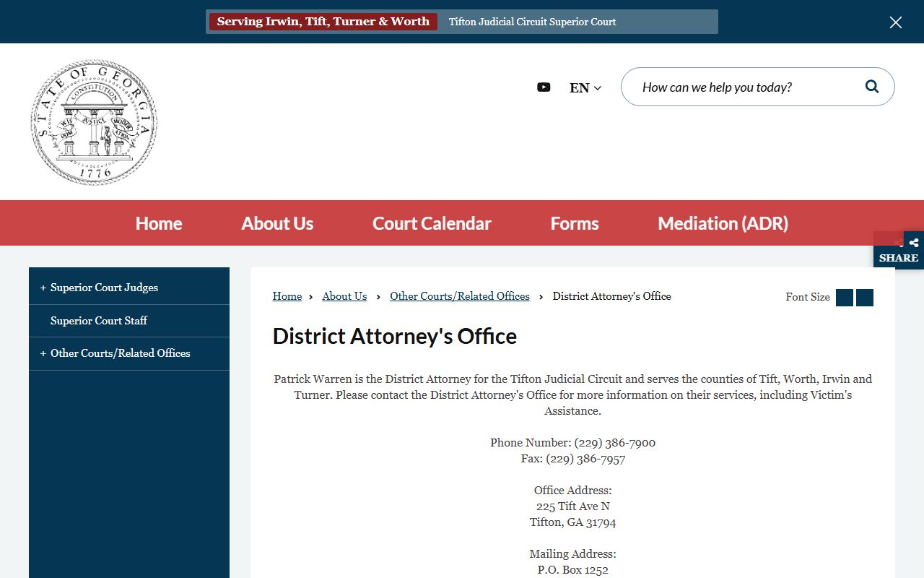This screenshot has width=924, height=578.
Task: Click phone number (229) 386-7900
Action: tap(615, 443)
